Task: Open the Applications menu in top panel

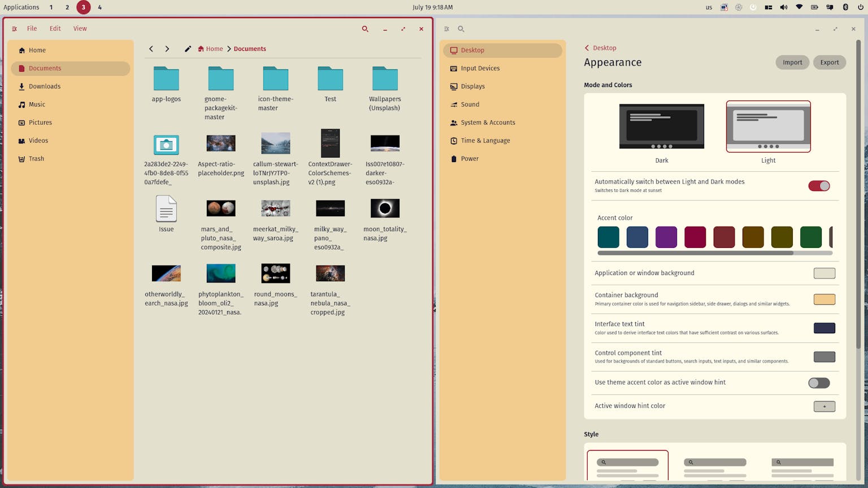Action: coord(21,7)
